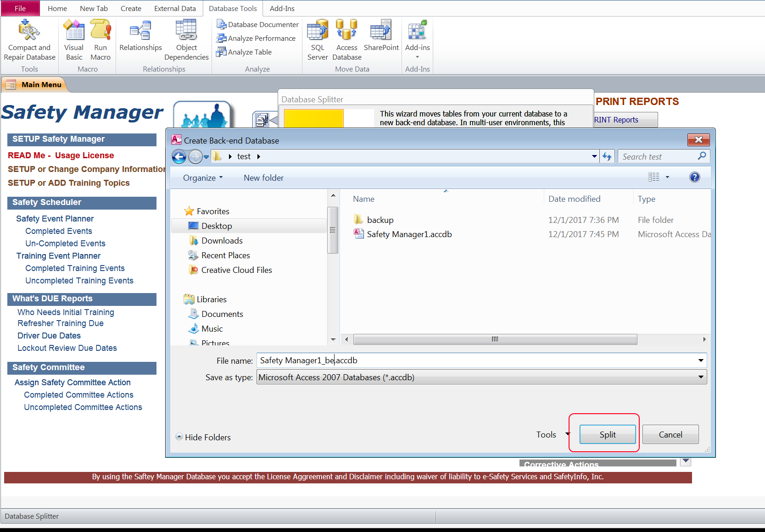Screen dimensions: 765x532
Task: Open Completed Training Events link
Action: coord(75,268)
